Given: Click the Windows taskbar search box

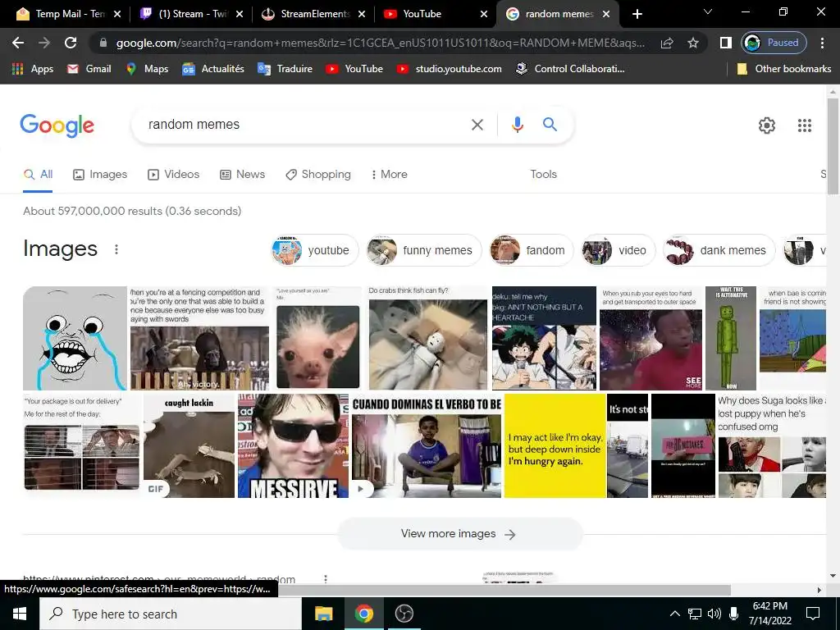Looking at the screenshot, I should coord(171,614).
